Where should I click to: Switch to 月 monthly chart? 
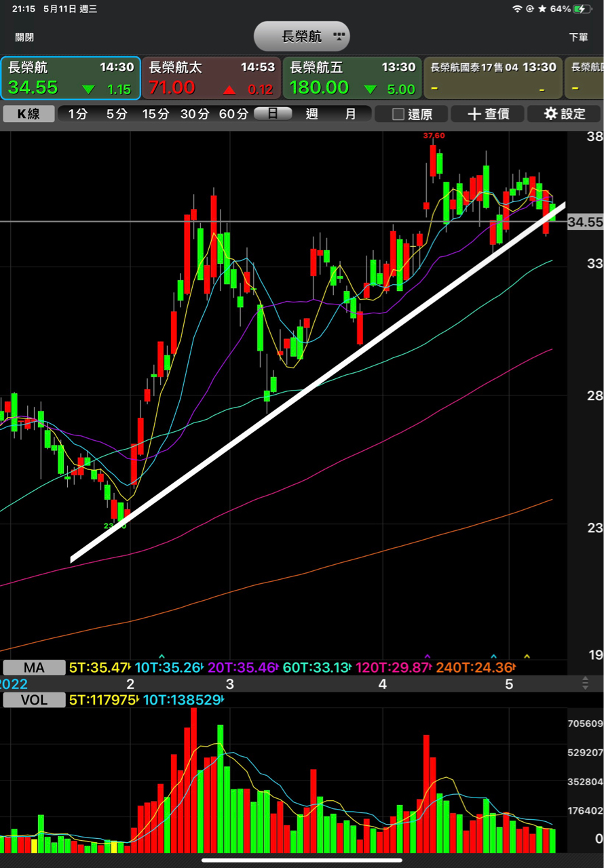(x=350, y=114)
